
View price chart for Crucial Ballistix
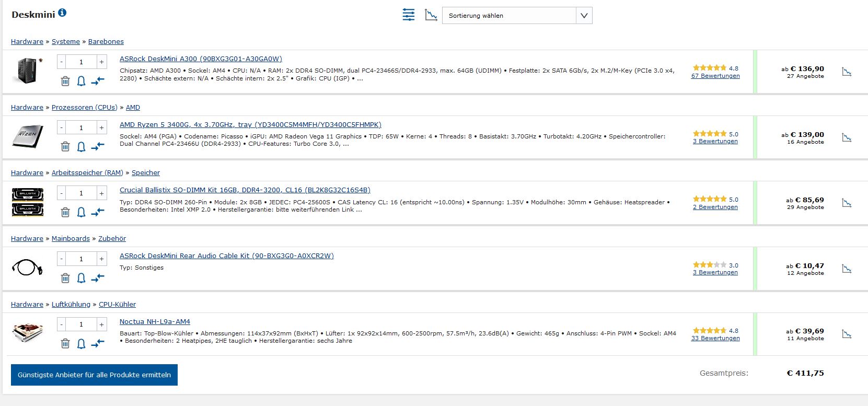pyautogui.click(x=847, y=203)
